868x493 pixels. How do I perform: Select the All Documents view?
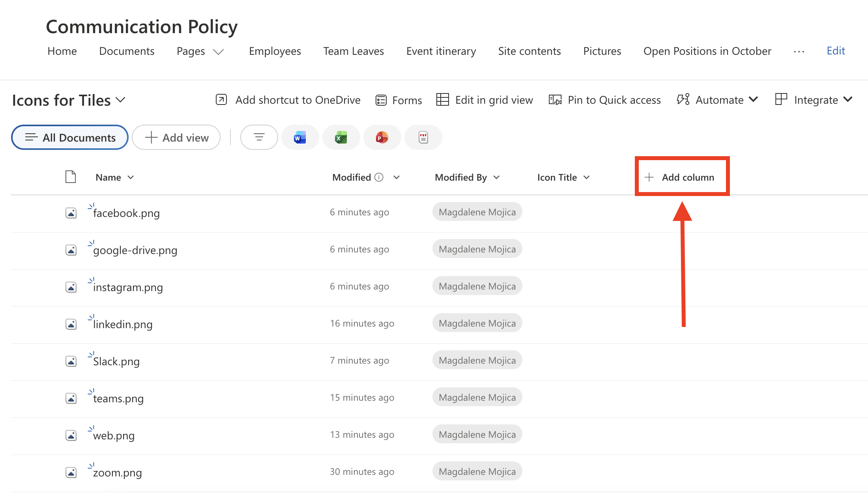(70, 138)
